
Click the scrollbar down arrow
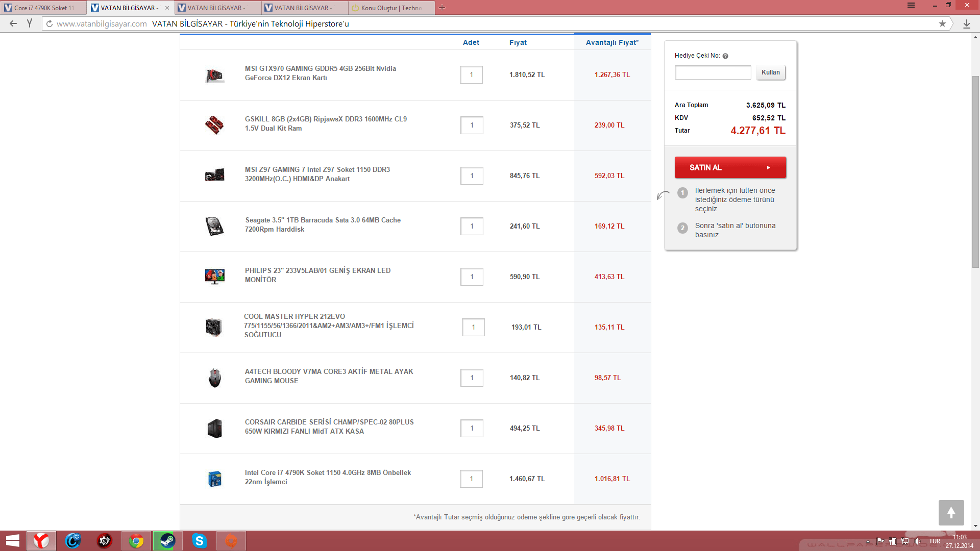(x=975, y=526)
